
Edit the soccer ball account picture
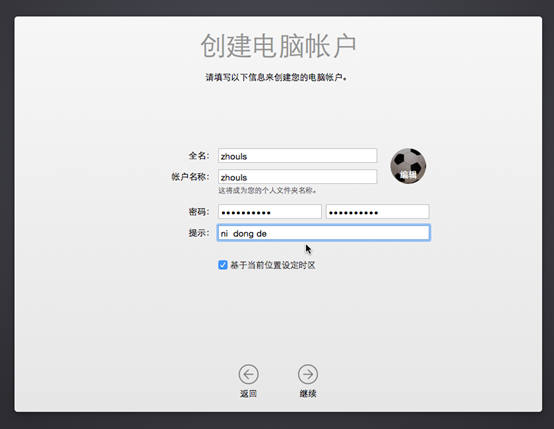coord(408,166)
